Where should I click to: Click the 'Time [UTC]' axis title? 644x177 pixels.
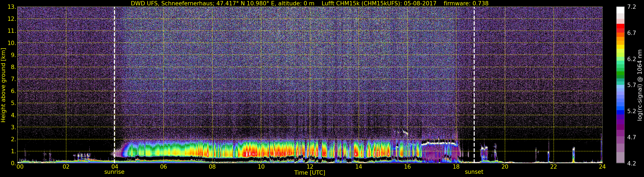click(310, 173)
